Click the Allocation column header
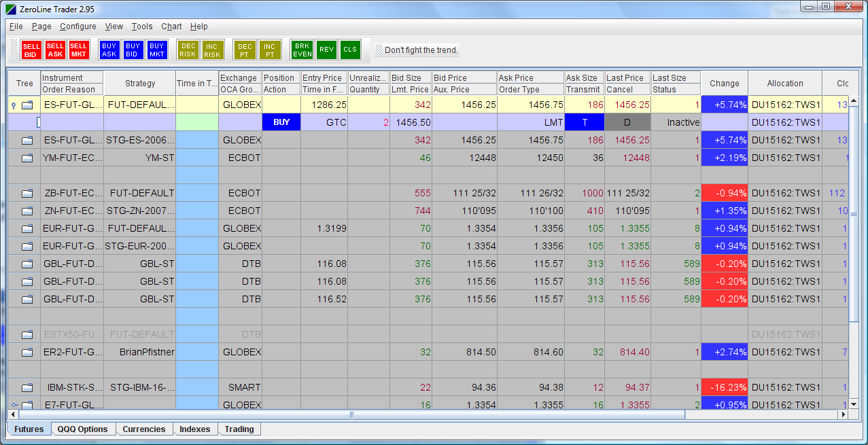This screenshot has height=445, width=868. (785, 84)
